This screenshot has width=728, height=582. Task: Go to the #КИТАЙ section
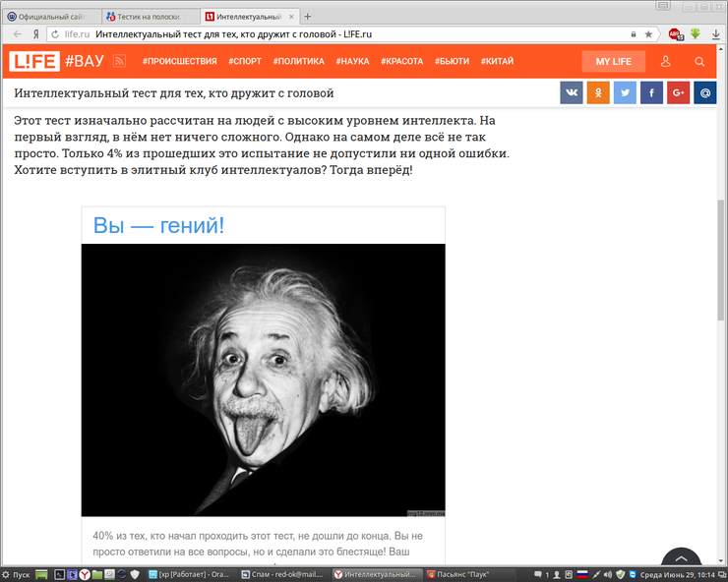498,62
